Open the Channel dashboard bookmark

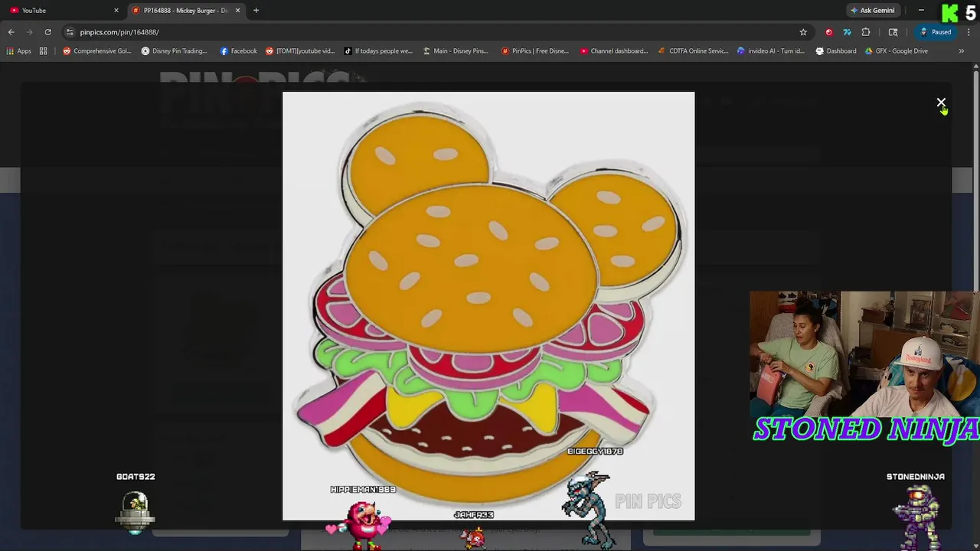(x=614, y=51)
